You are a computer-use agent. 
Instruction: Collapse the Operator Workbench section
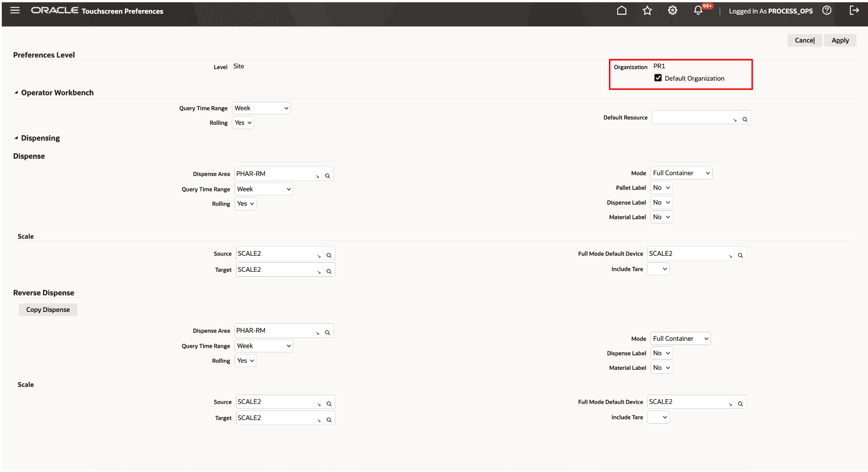[x=16, y=93]
